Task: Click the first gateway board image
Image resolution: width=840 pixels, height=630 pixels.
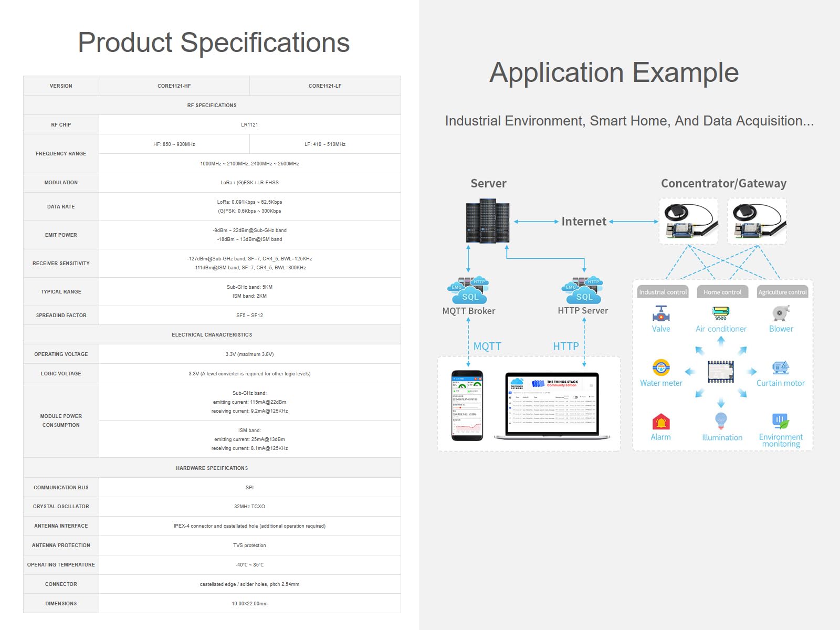Action: 688,221
